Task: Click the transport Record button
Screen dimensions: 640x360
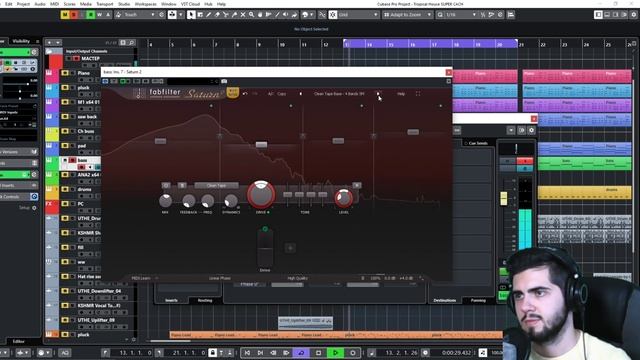Action: [x=353, y=353]
